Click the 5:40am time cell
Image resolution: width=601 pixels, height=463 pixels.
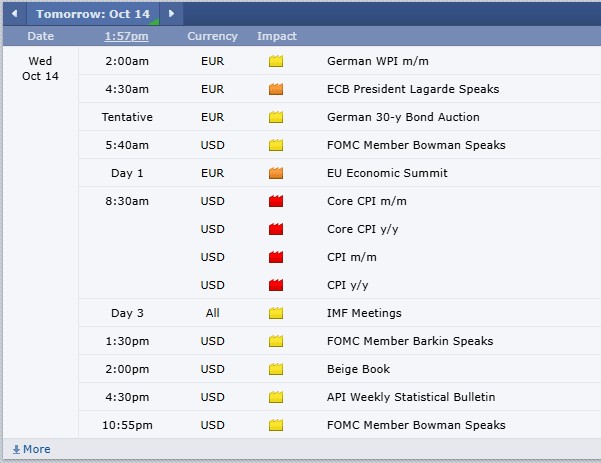tap(127, 145)
